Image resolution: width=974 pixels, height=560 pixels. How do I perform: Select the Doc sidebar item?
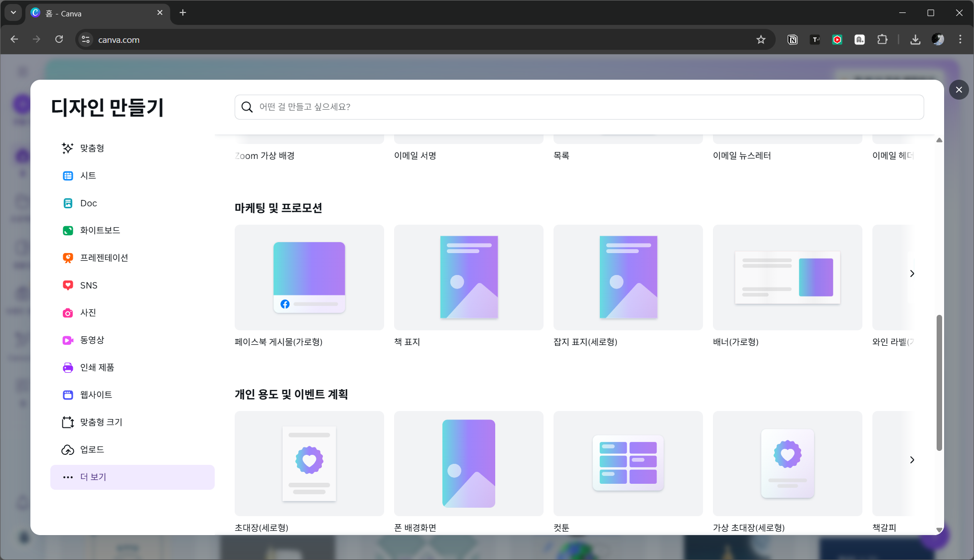pos(88,203)
